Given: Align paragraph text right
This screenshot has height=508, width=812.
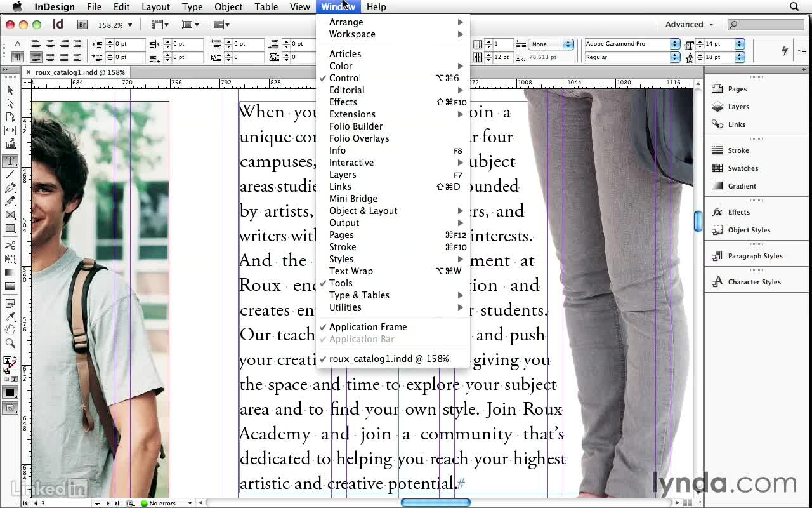Looking at the screenshot, I should point(64,44).
